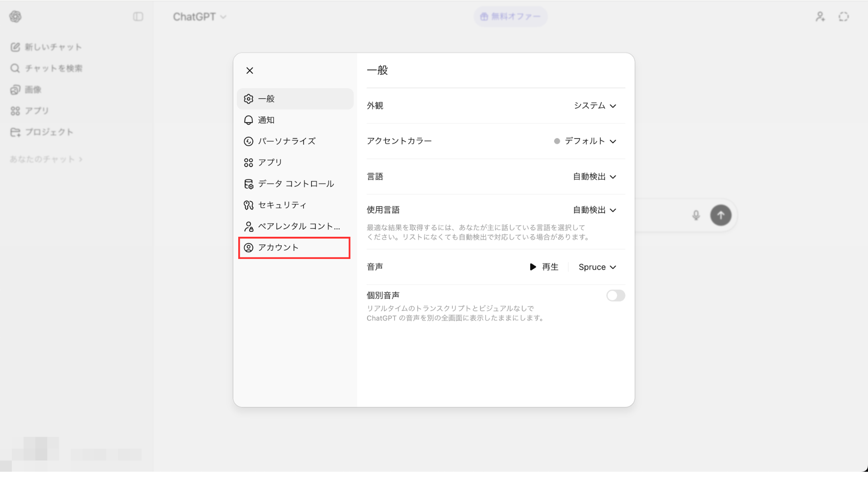
Task: Click the 画像 images sidebar icon
Action: (x=15, y=89)
